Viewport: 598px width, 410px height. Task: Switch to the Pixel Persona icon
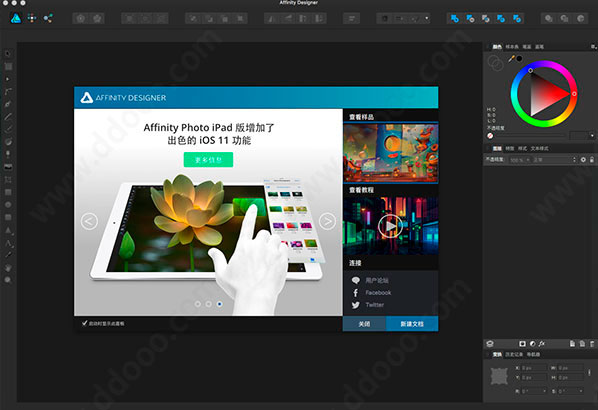coord(32,18)
